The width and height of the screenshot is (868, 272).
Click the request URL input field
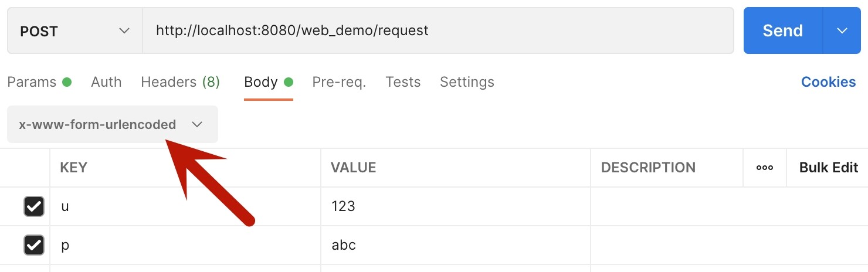coord(438,30)
